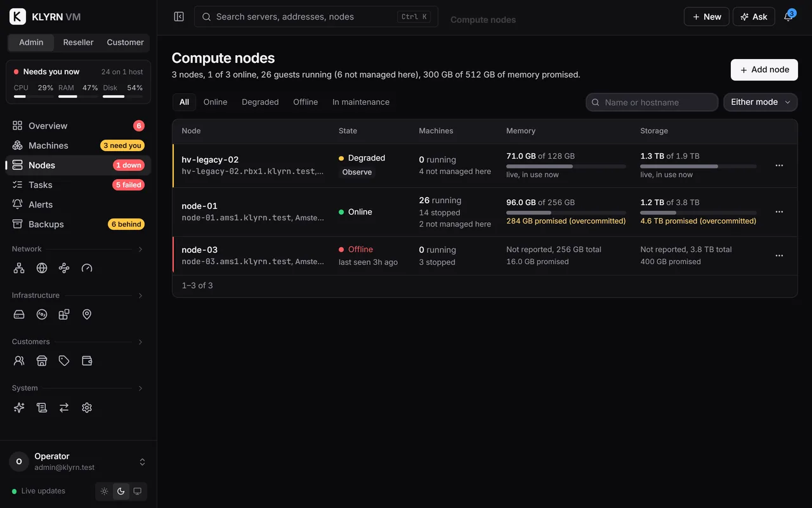Open the Needs you now summary card
The height and width of the screenshot is (508, 812).
pos(78,81)
